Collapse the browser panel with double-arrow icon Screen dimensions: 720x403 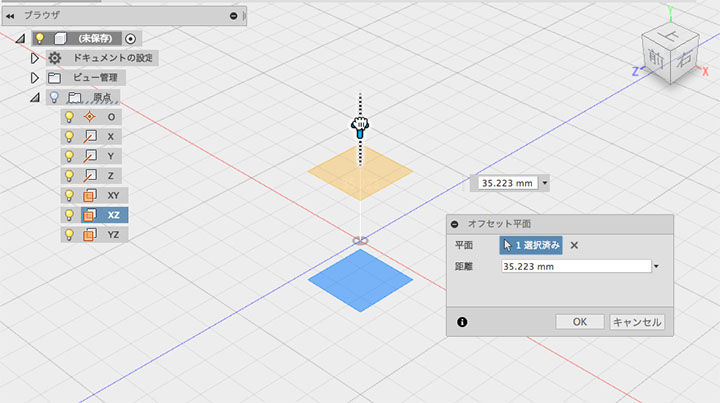point(10,16)
